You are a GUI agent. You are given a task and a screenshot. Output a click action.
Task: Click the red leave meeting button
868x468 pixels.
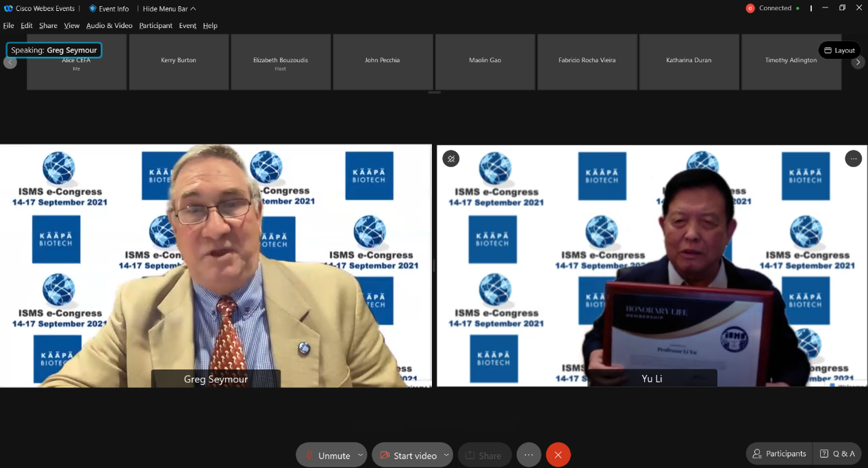point(558,455)
